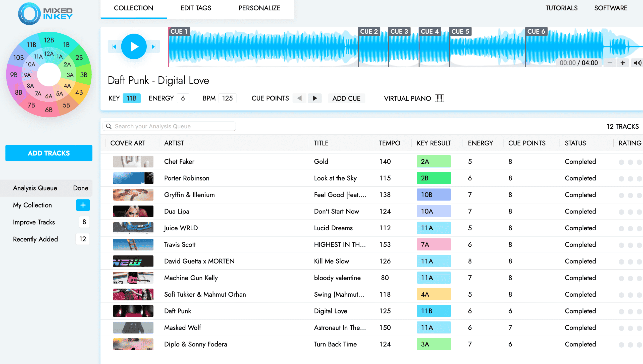Click the skip forward icon
The image size is (643, 364).
153,46
